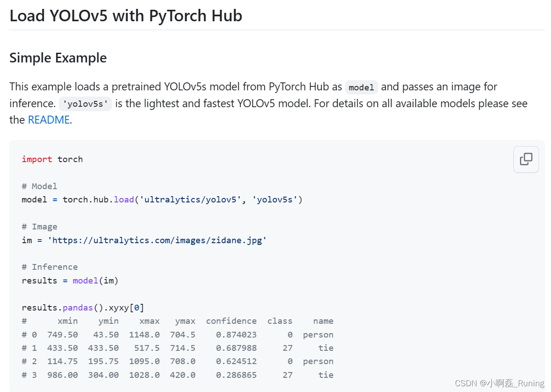The height and width of the screenshot is (392, 551).
Task: Click the '# Image' comment line
Action: coord(39,226)
